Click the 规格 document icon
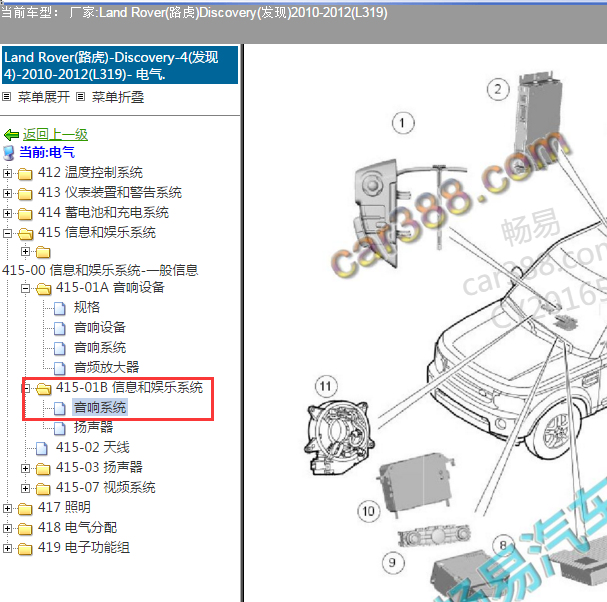Image resolution: width=607 pixels, height=602 pixels. click(60, 309)
